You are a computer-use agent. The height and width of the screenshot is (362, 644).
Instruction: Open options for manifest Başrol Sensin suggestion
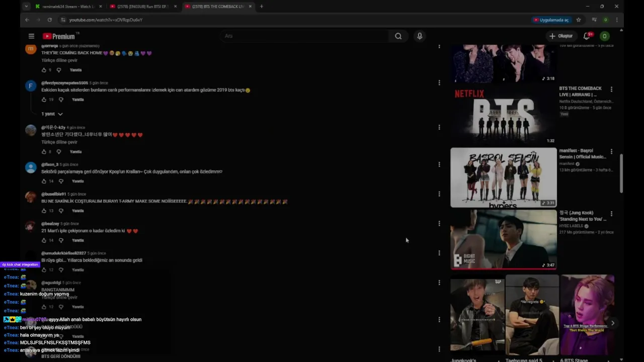click(611, 151)
